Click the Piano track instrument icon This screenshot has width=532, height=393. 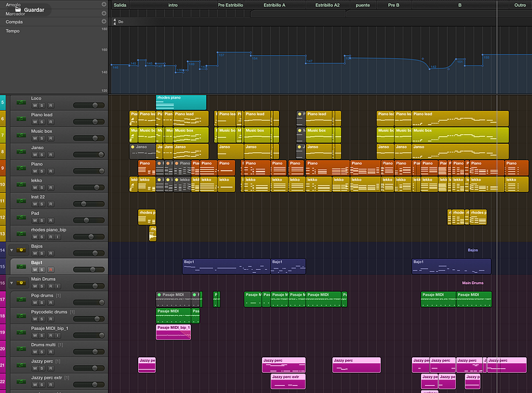(x=21, y=168)
